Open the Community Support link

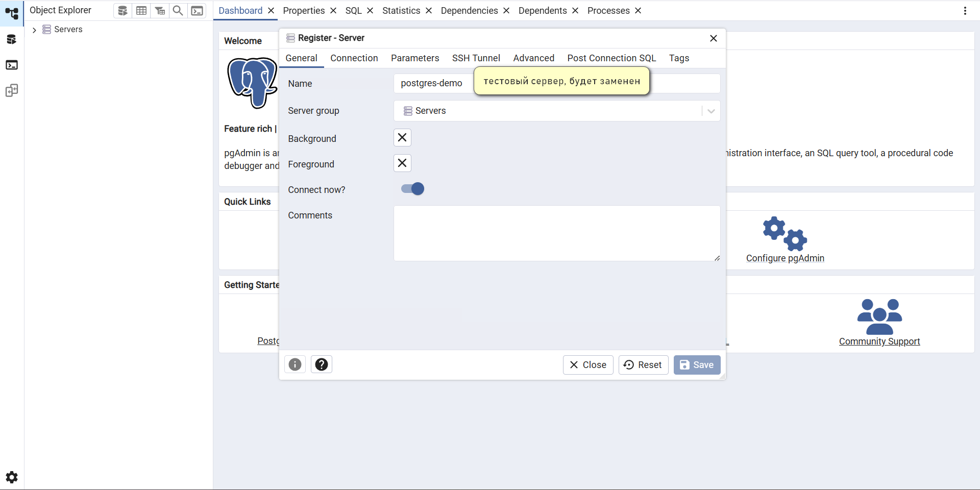(879, 341)
